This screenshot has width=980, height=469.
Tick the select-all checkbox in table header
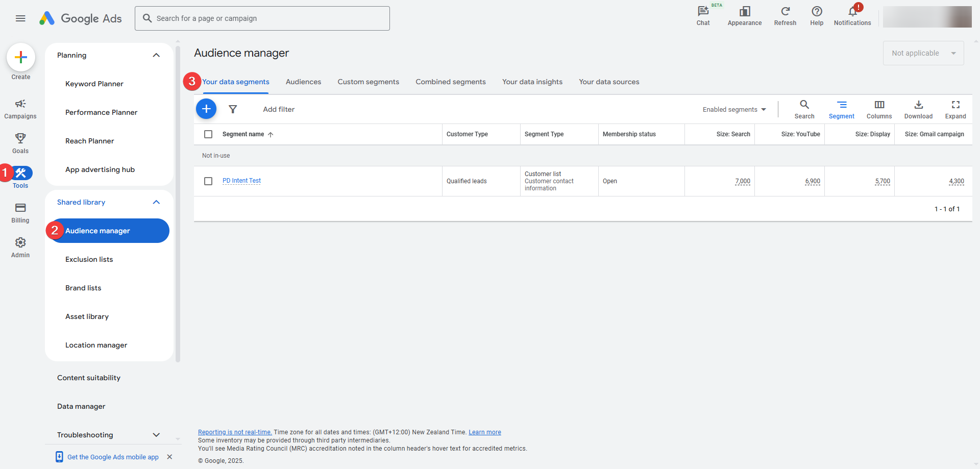208,134
